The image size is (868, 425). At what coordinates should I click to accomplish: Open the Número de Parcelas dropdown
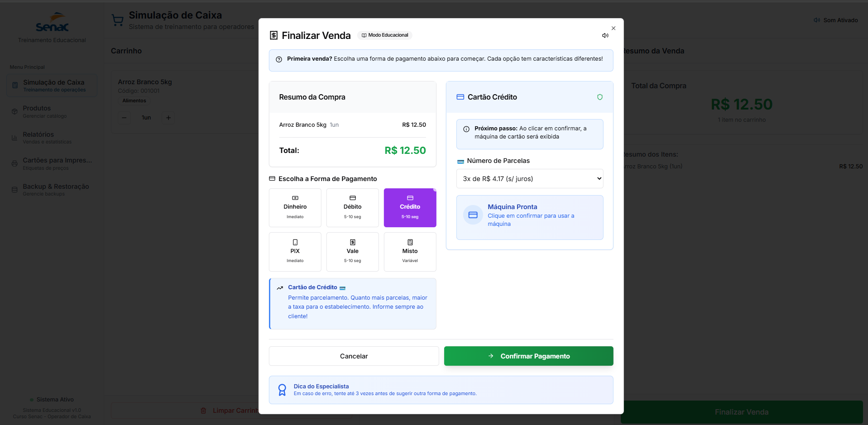point(529,178)
